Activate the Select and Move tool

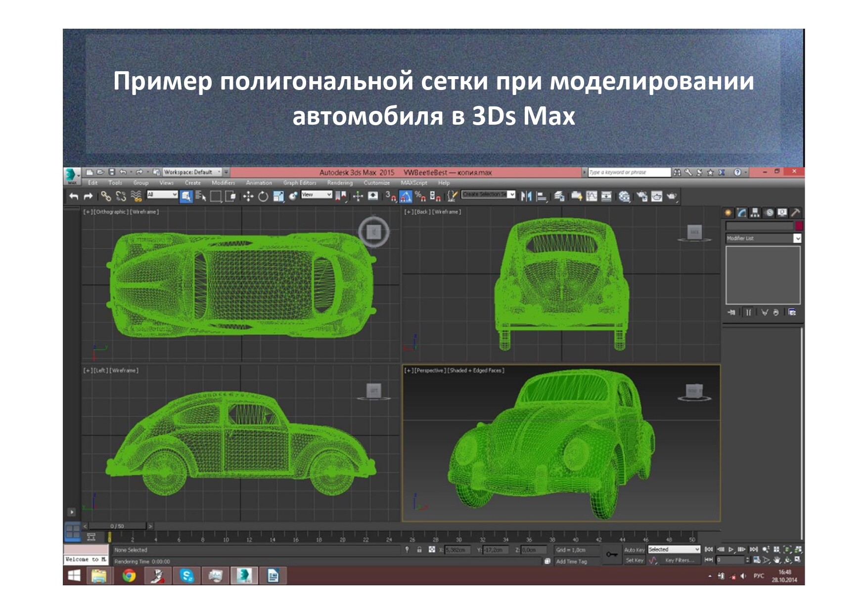[248, 196]
